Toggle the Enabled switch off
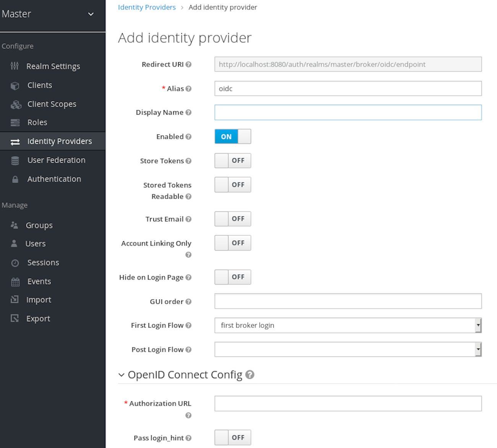The height and width of the screenshot is (448, 497). coord(233,137)
